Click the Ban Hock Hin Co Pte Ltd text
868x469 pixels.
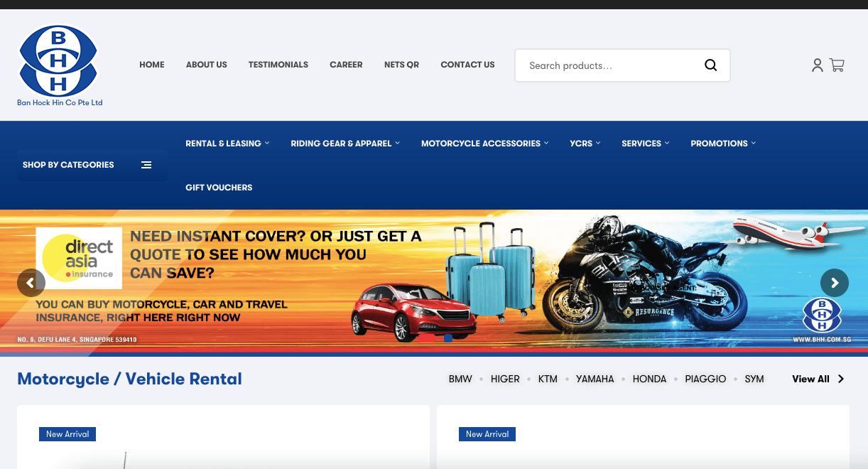tap(60, 103)
